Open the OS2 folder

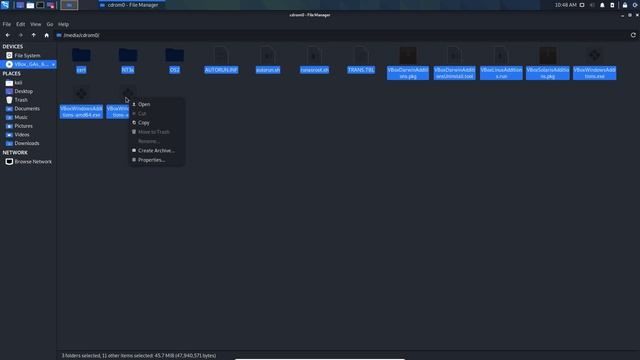point(174,55)
